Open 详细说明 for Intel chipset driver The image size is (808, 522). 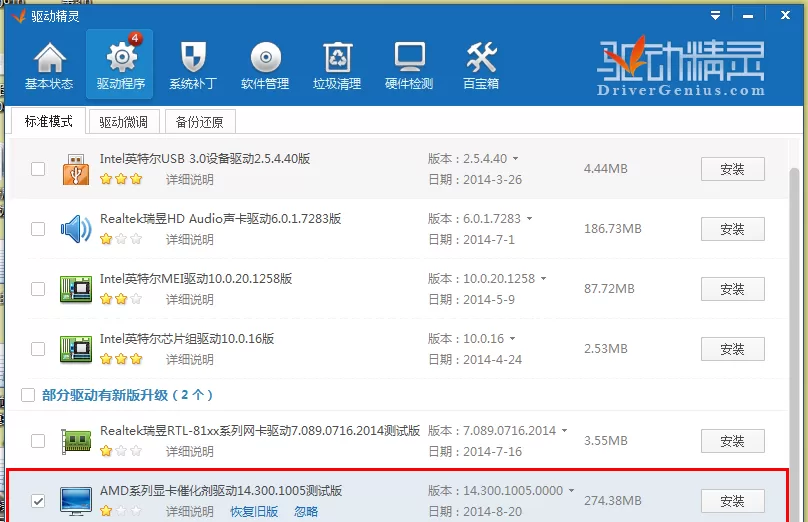(x=189, y=360)
